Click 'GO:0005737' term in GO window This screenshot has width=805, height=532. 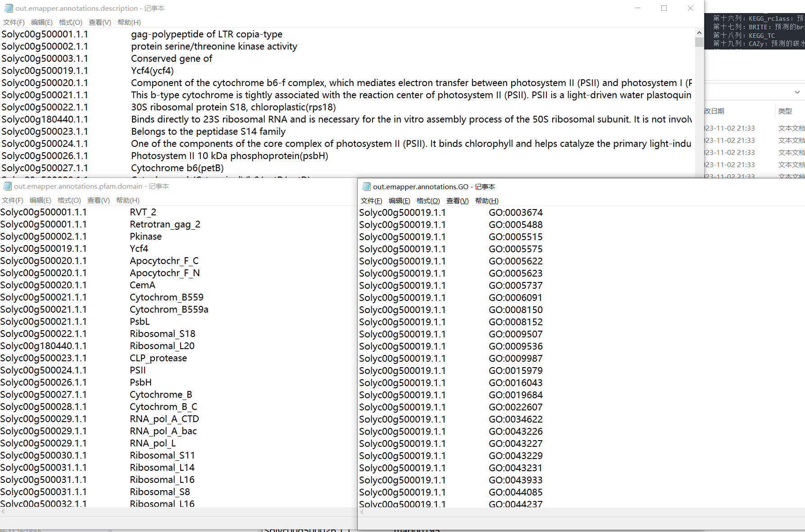click(516, 286)
